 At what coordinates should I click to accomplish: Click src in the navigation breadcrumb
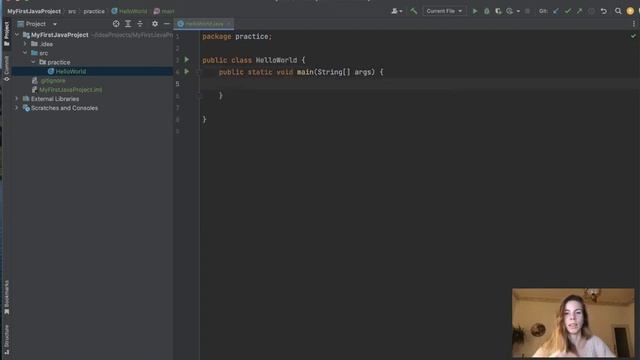point(72,11)
